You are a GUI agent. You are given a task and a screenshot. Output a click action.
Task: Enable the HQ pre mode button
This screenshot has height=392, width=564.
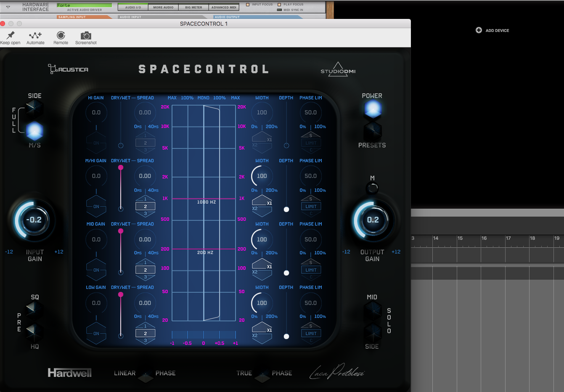pos(34,332)
